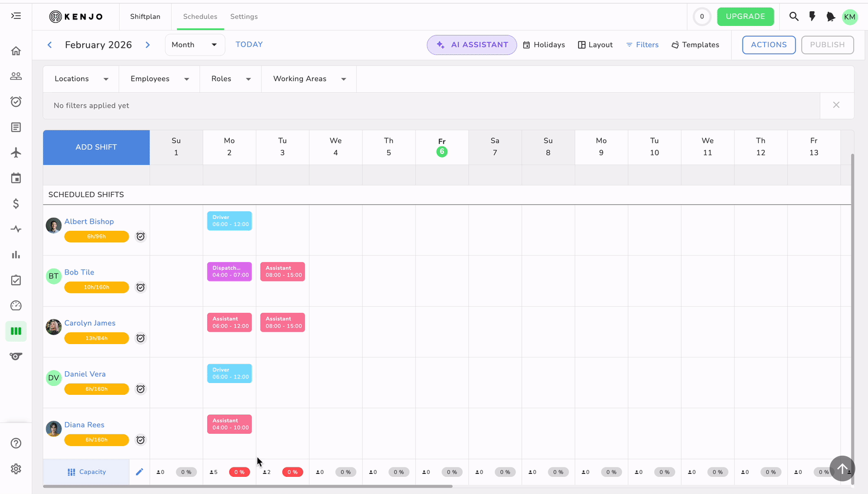Expand the Working Areas filter dropdown
This screenshot has height=494, width=868.
click(x=309, y=79)
